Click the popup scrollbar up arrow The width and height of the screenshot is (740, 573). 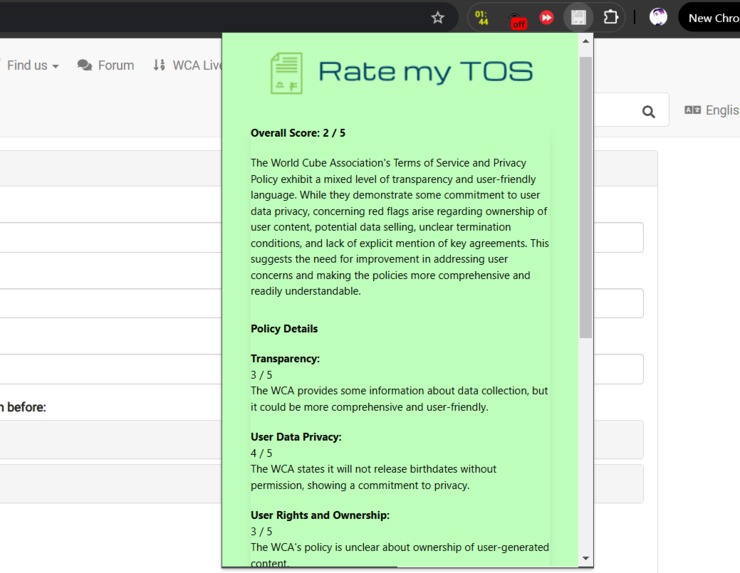tap(585, 41)
